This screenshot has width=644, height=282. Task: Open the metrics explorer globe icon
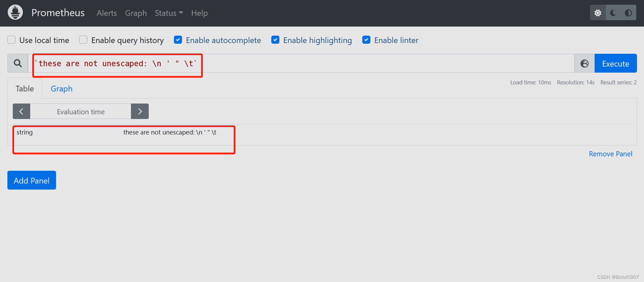pos(585,63)
